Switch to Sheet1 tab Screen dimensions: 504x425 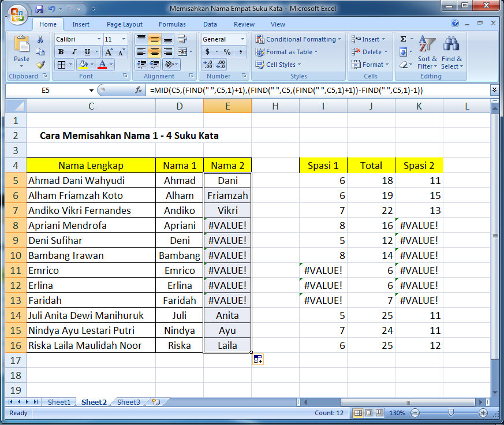point(59,402)
